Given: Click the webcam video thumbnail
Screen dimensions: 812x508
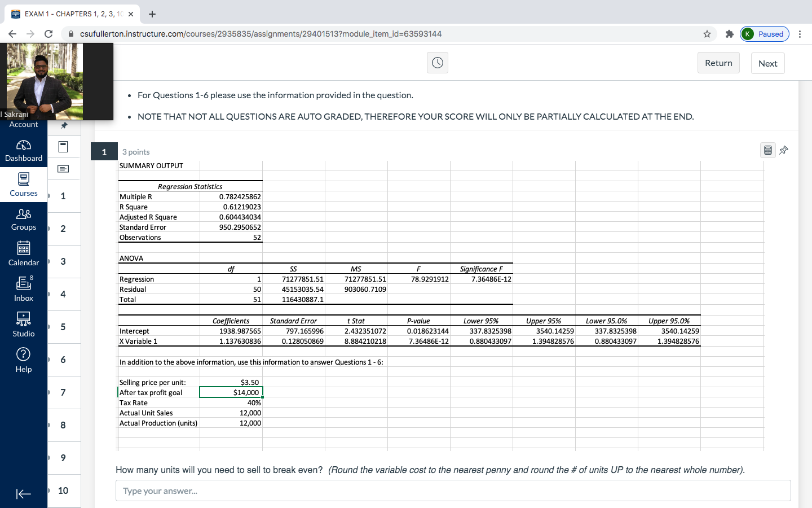Looking at the screenshot, I should coord(56,81).
